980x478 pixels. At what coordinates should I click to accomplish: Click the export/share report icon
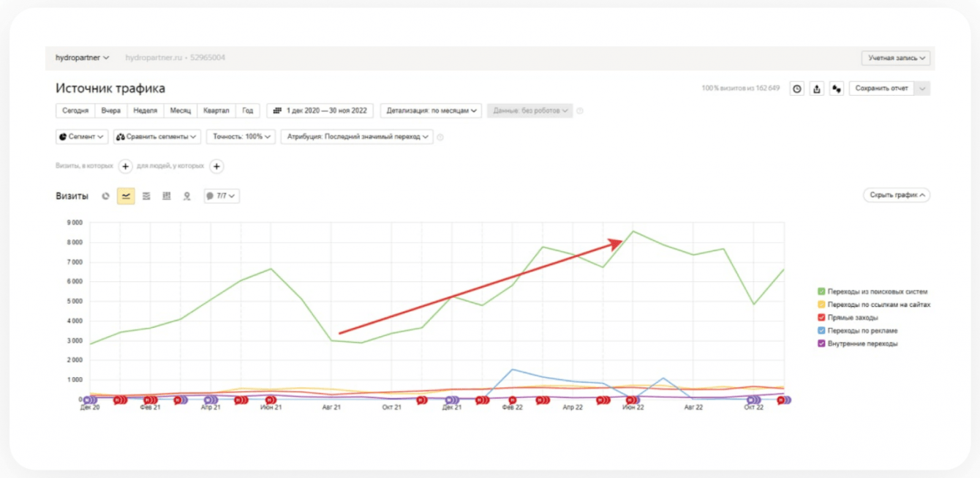click(817, 89)
